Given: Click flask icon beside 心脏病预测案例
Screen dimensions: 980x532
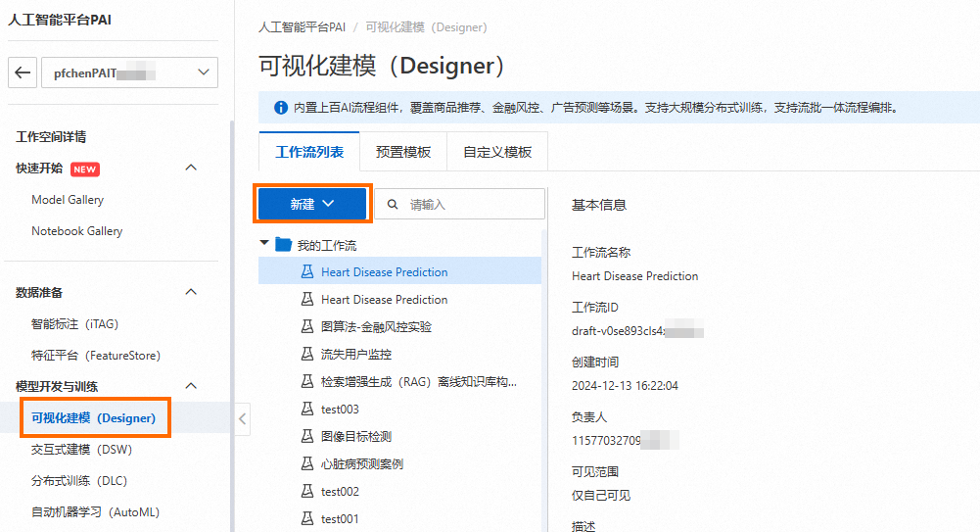Looking at the screenshot, I should click(306, 463).
